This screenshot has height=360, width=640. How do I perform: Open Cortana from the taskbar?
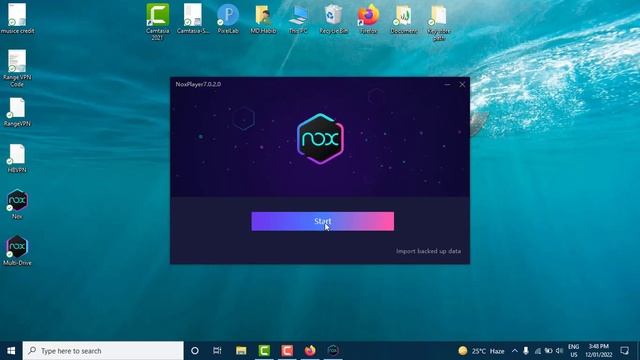[195, 351]
